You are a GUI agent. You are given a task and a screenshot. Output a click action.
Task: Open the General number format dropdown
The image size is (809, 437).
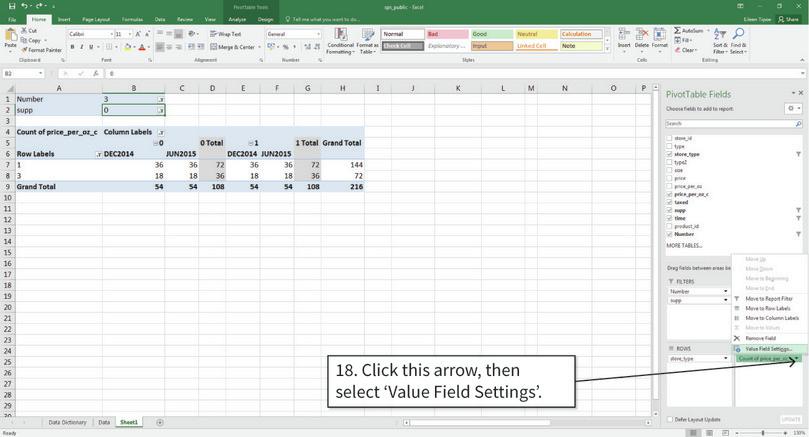click(318, 34)
